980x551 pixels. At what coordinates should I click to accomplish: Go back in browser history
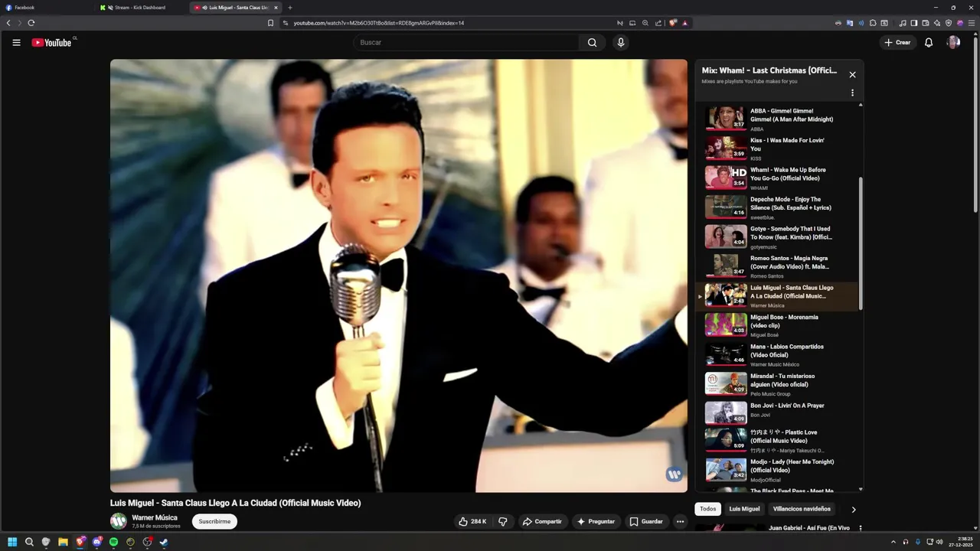(8, 23)
